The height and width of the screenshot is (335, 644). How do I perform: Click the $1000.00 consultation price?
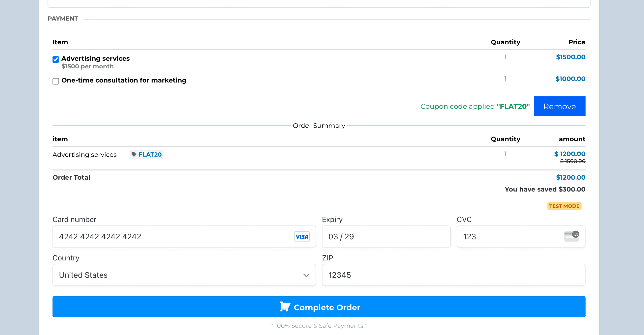pos(570,79)
